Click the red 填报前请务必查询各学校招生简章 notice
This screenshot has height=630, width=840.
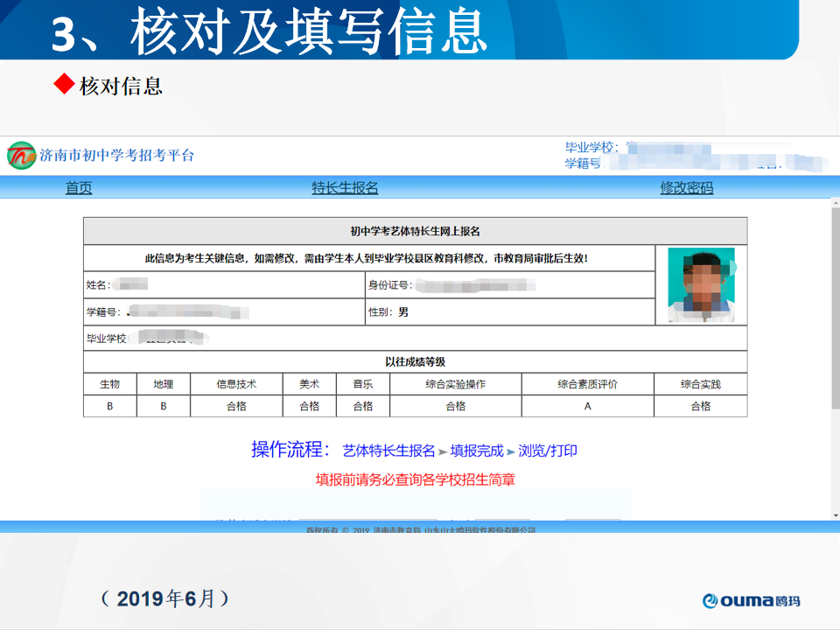tap(415, 479)
